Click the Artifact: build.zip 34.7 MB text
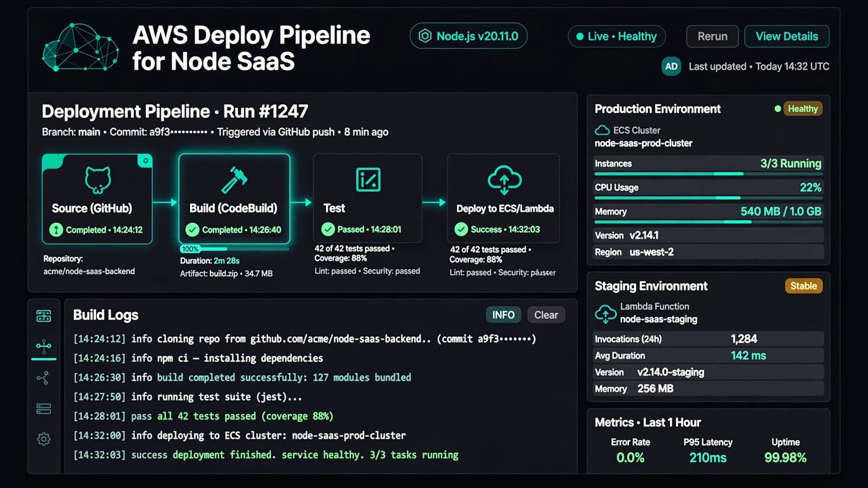This screenshot has width=868, height=488. point(226,274)
